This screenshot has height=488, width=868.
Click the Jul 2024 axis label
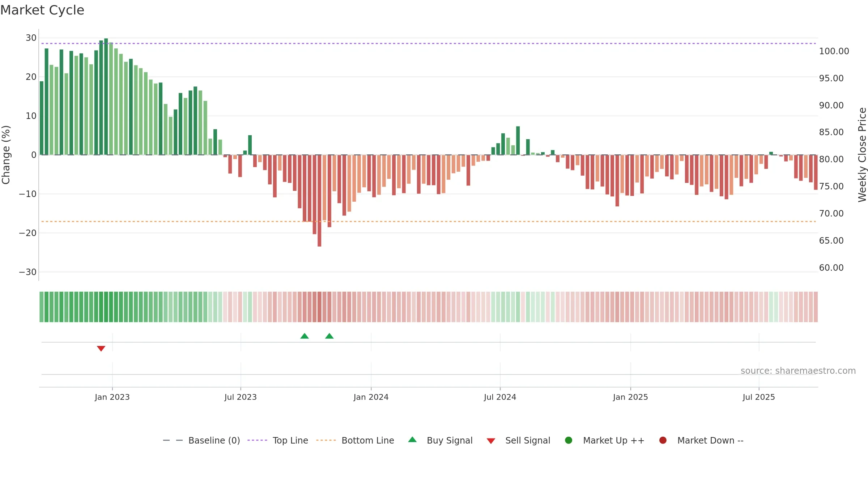(x=500, y=397)
